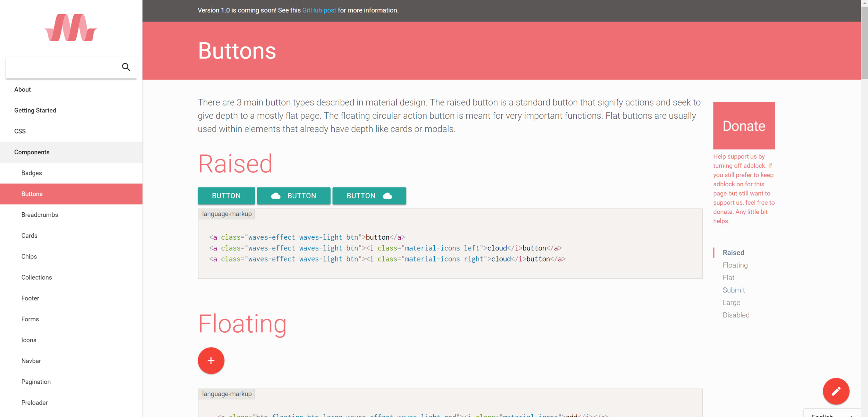The width and height of the screenshot is (868, 417).
Task: Click the search magnifier icon
Action: click(x=126, y=67)
